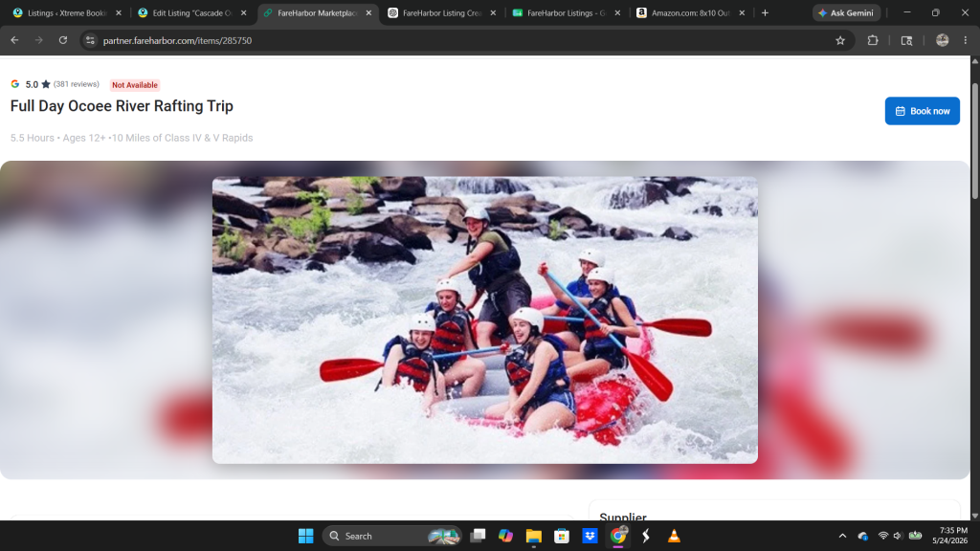Image resolution: width=980 pixels, height=551 pixels.
Task: Open VLC media player from the taskbar
Action: pos(674,536)
